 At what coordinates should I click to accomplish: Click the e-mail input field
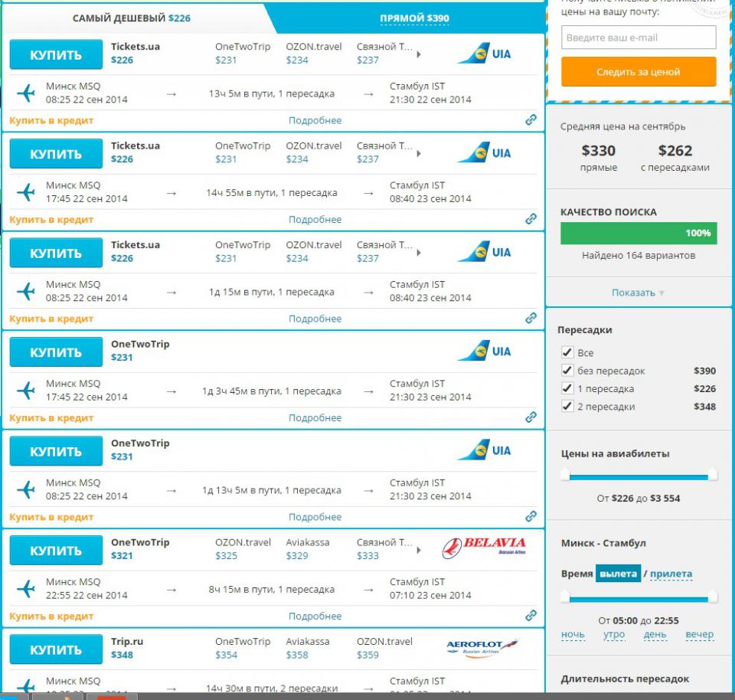639,38
